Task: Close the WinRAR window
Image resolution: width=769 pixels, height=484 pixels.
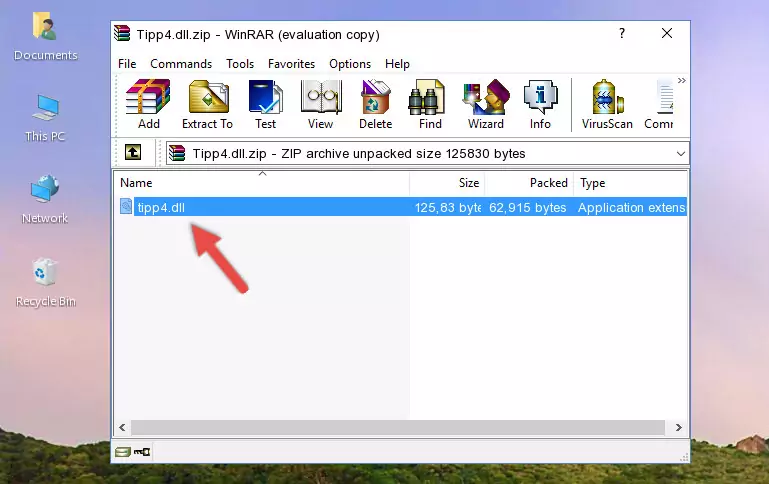Action: 667,33
